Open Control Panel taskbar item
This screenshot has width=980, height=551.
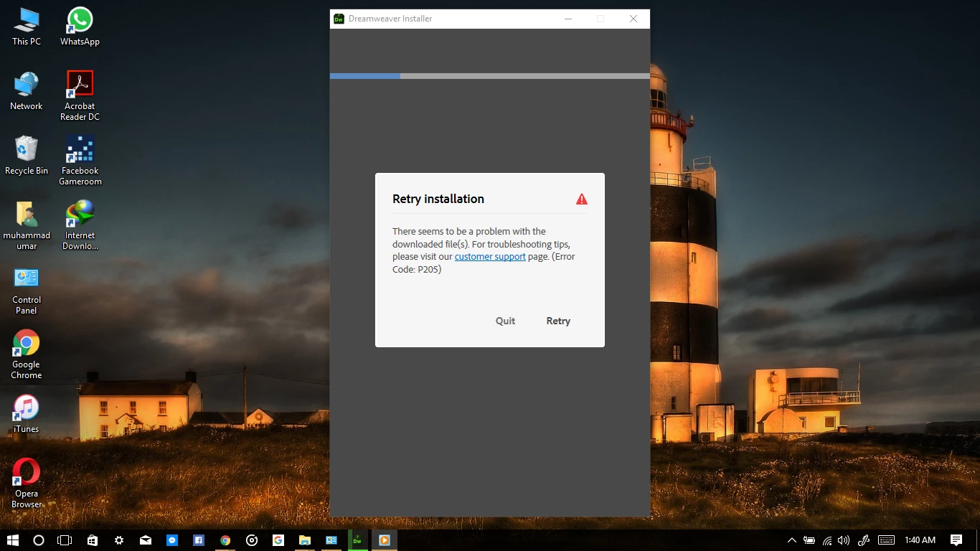[x=331, y=540]
